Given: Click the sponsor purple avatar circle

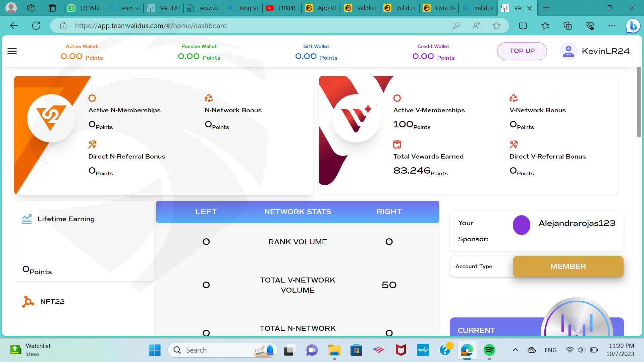Looking at the screenshot, I should [x=522, y=225].
